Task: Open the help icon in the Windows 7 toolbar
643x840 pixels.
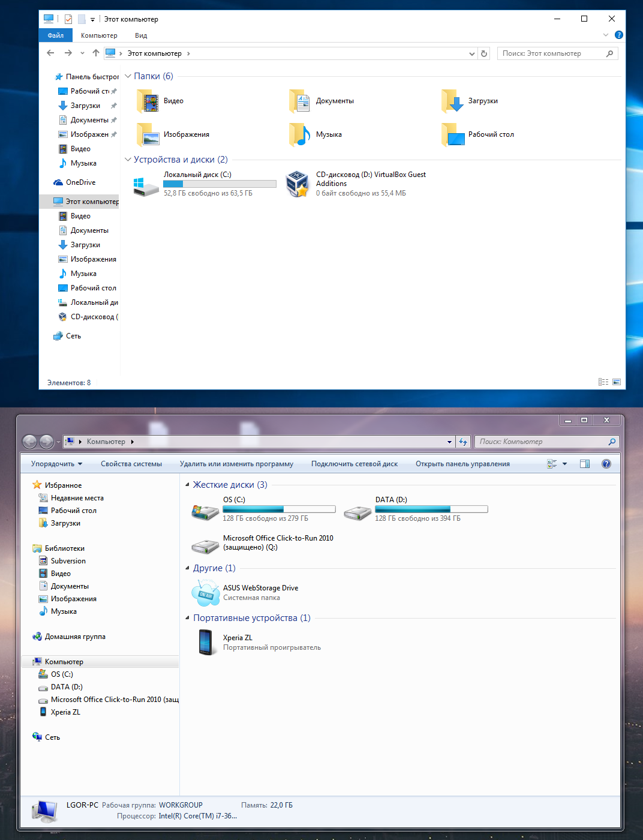Action: coord(606,464)
